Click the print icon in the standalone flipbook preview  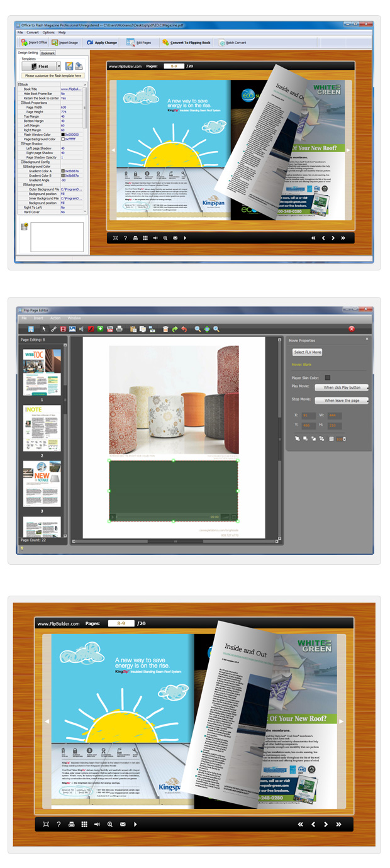click(71, 824)
